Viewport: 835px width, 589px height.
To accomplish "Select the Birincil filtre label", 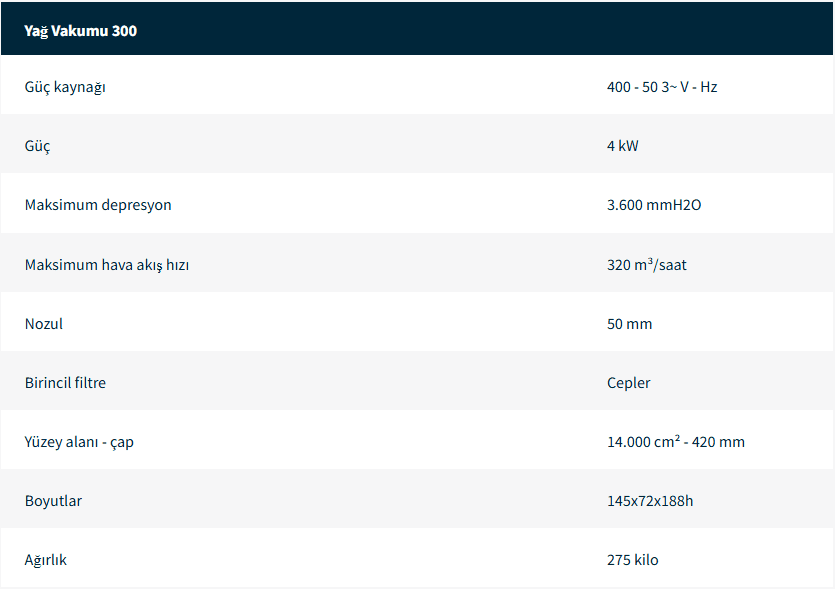I will [x=65, y=383].
